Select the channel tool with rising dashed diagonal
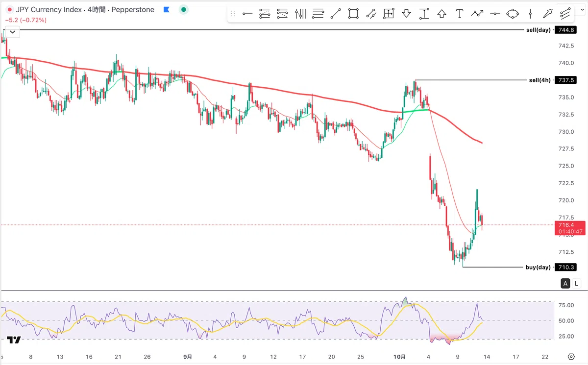This screenshot has height=365, width=588. (265, 14)
